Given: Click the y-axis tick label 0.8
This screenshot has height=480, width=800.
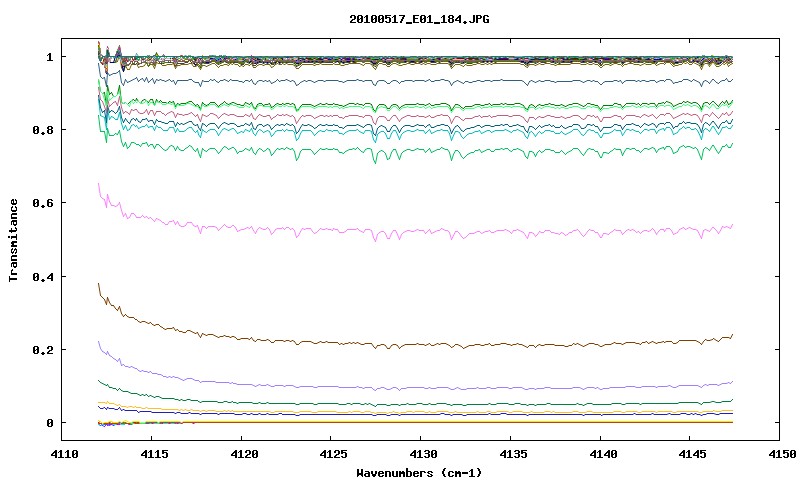Looking at the screenshot, I should pyautogui.click(x=43, y=130).
